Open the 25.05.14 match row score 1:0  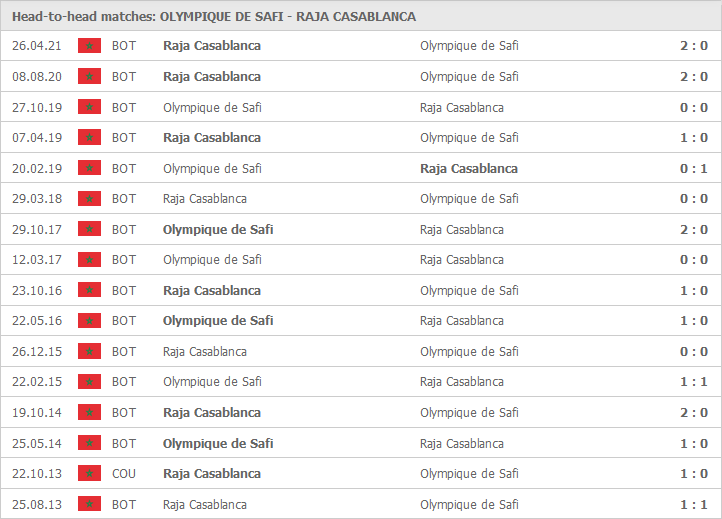[x=694, y=443]
